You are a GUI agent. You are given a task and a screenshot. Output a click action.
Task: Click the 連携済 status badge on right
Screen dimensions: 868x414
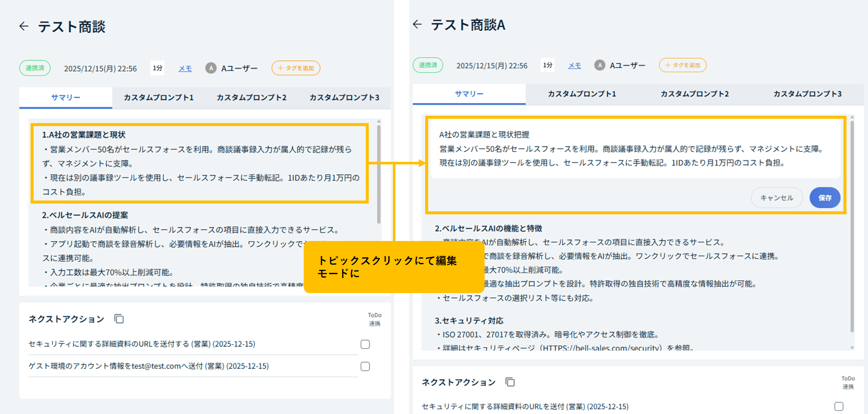428,65
